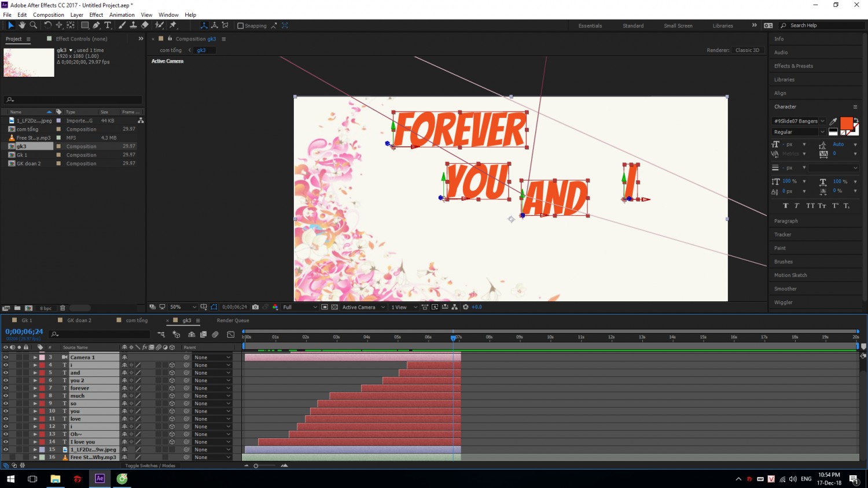Screen dimensions: 868x488
Task: Open the Animation menu
Action: click(x=122, y=15)
